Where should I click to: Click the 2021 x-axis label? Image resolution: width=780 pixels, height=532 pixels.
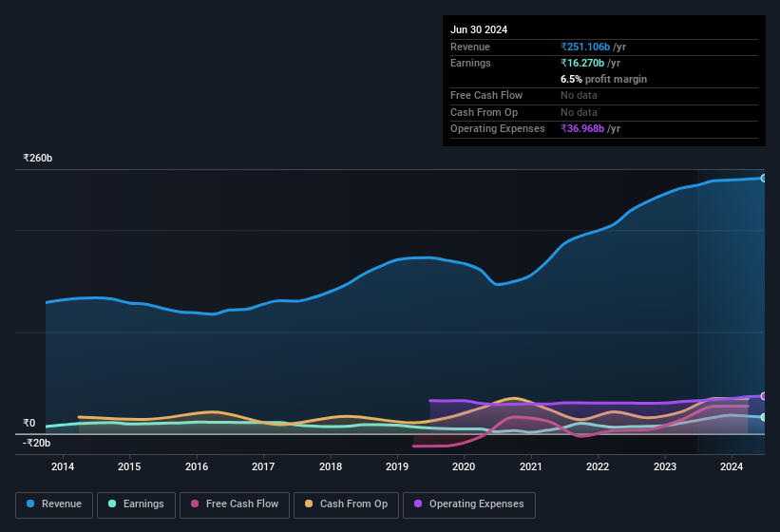coord(531,466)
